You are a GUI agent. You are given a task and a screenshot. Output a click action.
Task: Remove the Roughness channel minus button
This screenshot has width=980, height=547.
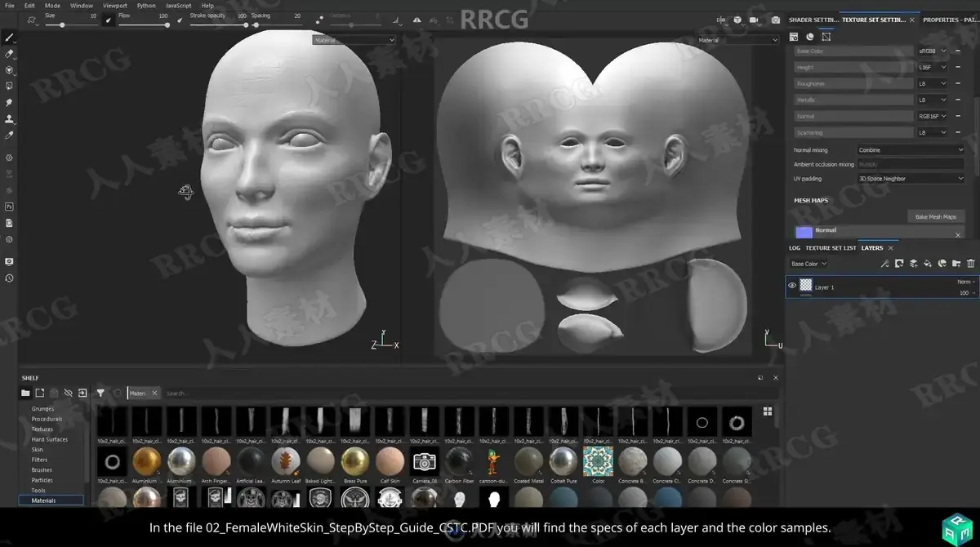[x=957, y=83]
